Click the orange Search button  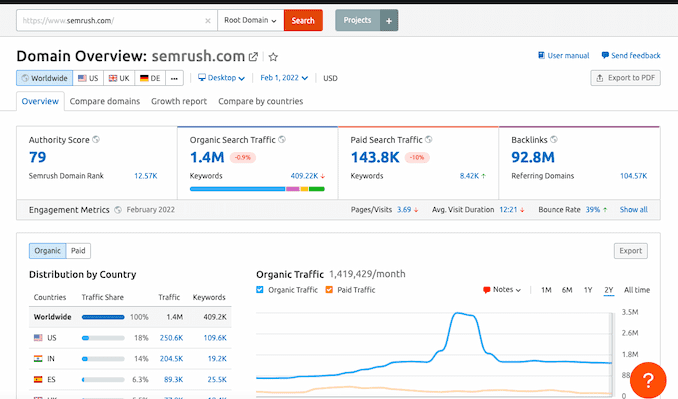(303, 20)
